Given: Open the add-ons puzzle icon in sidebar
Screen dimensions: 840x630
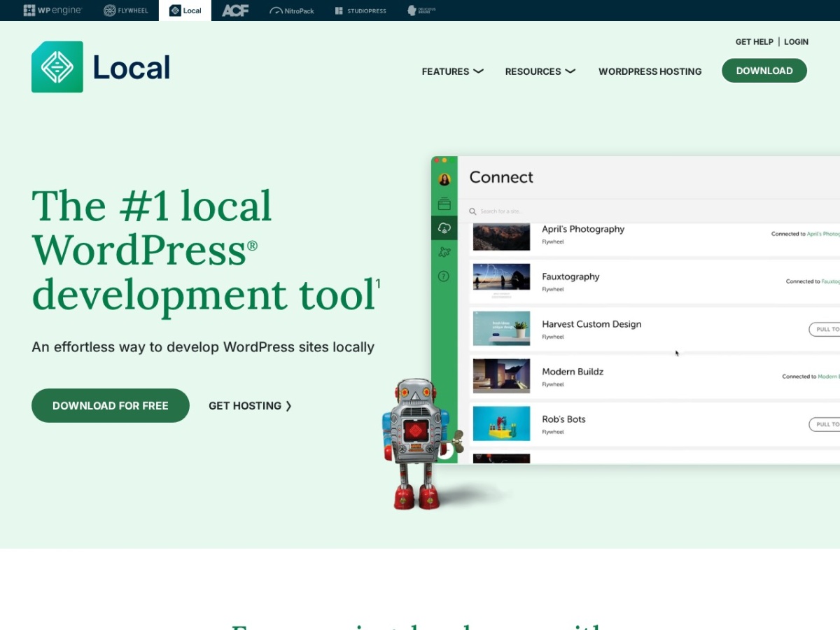Looking at the screenshot, I should pos(444,252).
